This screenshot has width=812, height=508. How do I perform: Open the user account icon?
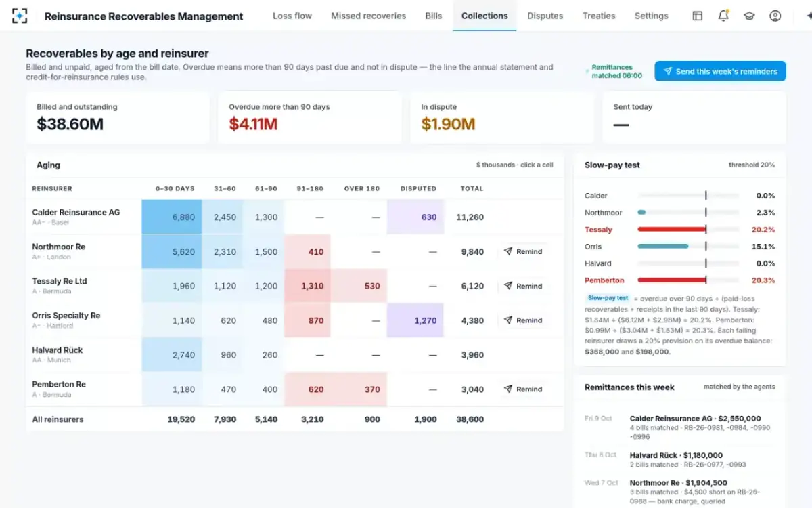775,16
